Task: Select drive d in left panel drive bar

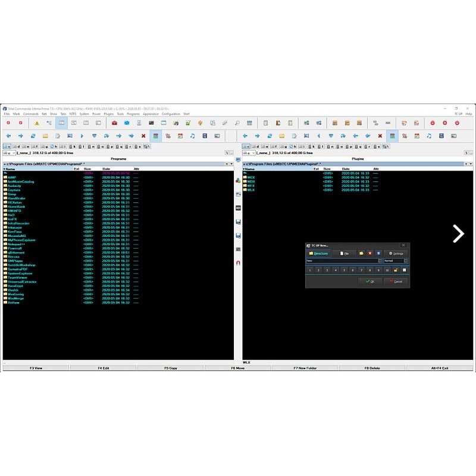Action: click(17, 146)
